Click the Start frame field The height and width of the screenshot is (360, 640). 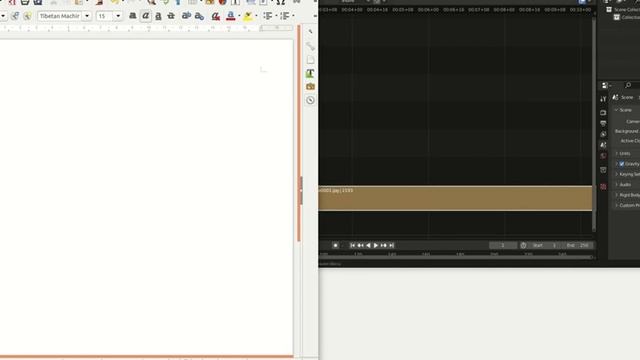[544, 245]
